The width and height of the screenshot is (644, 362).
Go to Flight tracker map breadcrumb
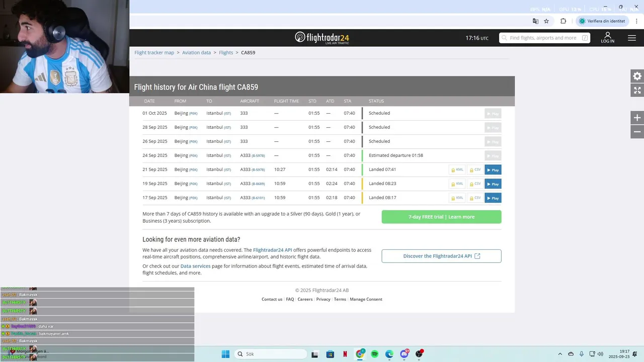click(x=154, y=52)
